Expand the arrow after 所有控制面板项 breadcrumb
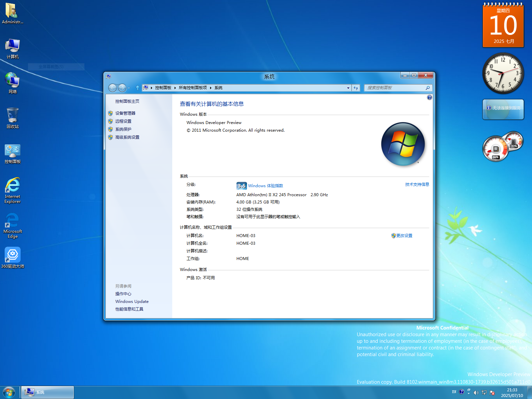532x399 pixels. pos(211,88)
